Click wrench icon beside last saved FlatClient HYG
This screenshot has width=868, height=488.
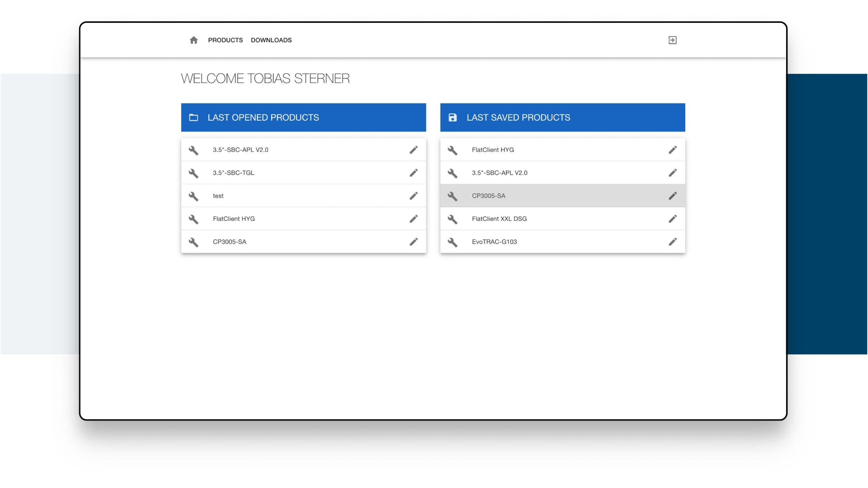[x=453, y=150]
